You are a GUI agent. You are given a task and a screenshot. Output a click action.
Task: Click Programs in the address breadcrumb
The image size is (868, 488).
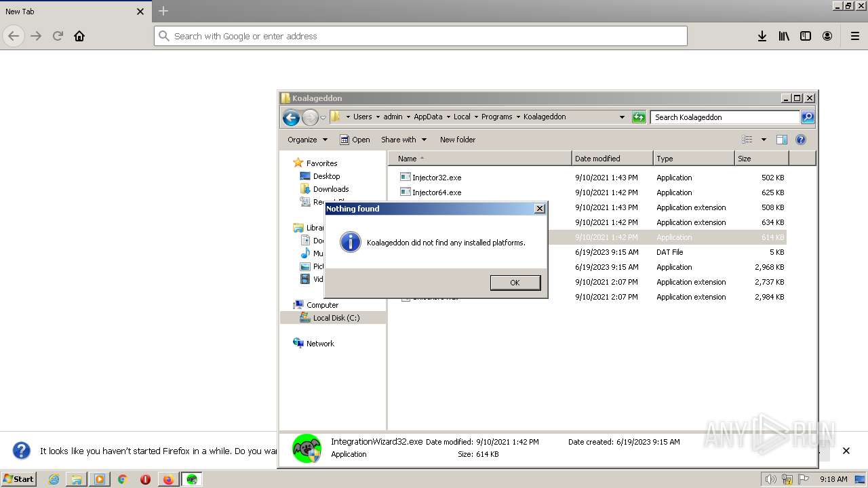coord(497,117)
